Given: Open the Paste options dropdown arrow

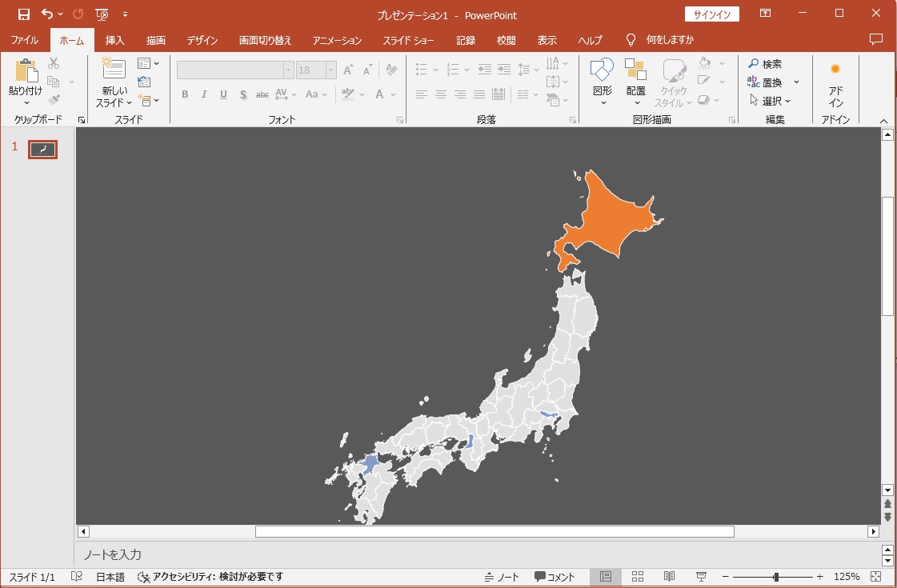Looking at the screenshot, I should [x=26, y=103].
